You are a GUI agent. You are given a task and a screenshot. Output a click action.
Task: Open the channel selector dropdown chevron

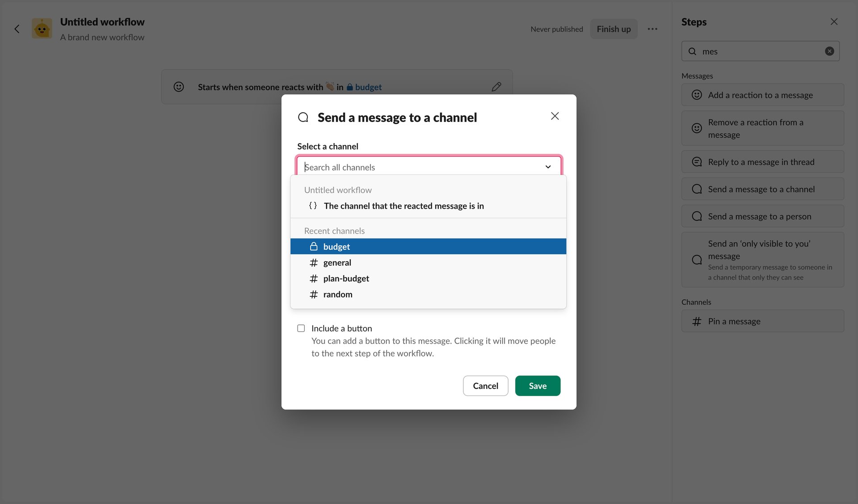(x=548, y=167)
